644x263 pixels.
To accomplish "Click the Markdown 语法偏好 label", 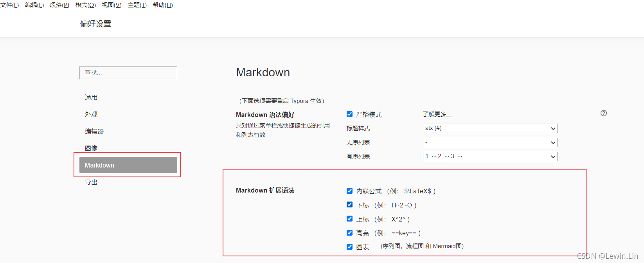I will point(265,115).
